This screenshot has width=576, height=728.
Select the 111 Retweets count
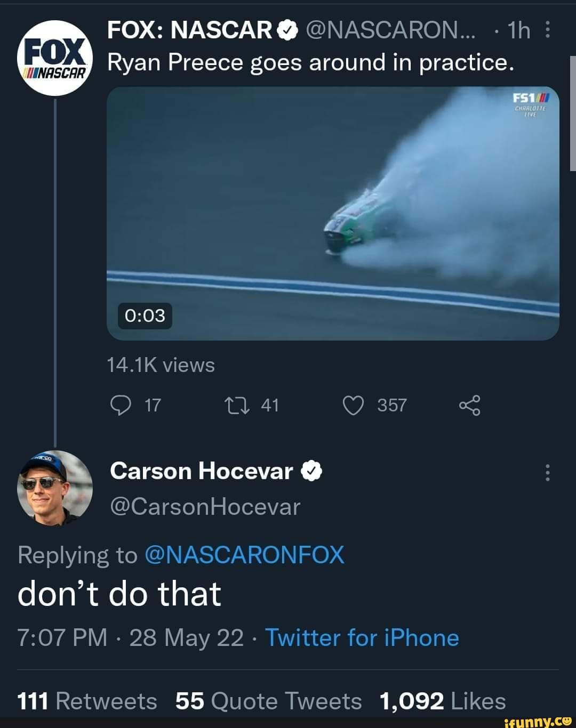[85, 701]
